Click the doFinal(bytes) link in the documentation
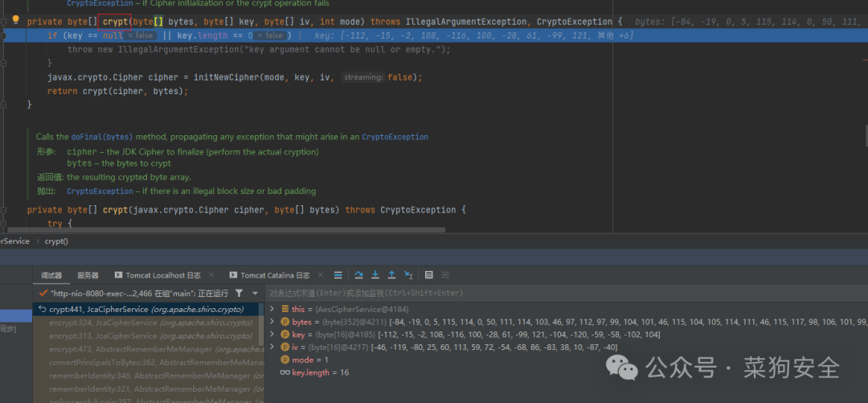 (x=102, y=137)
